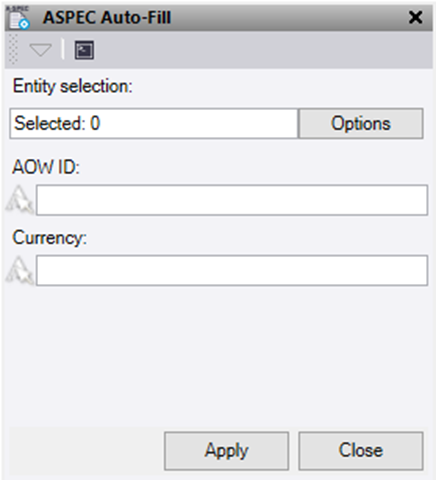This screenshot has width=436, height=480.
Task: Click the pick-from-drawing icon beside Currency
Action: [x=20, y=270]
